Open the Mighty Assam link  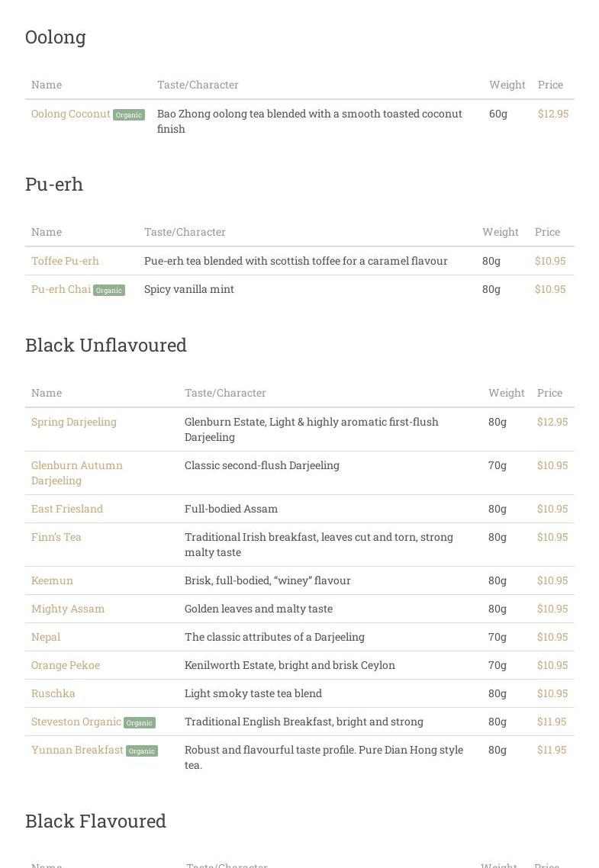[68, 609]
